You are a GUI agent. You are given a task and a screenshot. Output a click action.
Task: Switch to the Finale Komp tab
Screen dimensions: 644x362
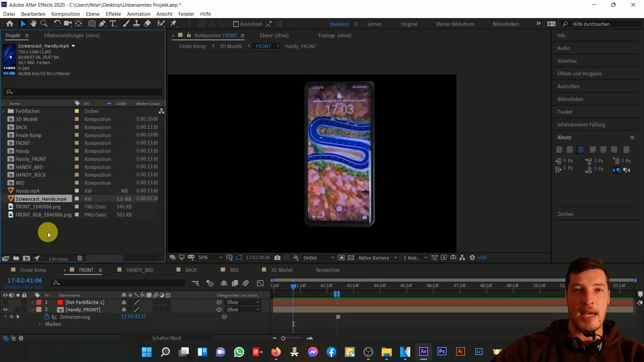33,269
